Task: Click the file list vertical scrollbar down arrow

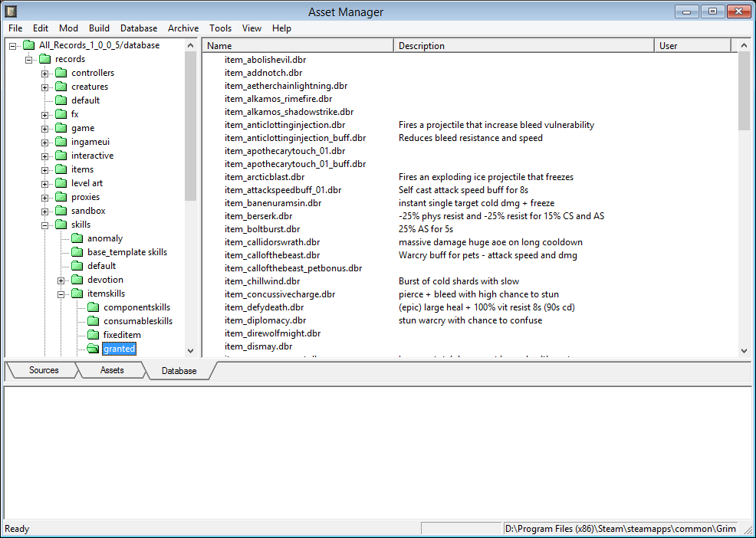Action: (x=744, y=350)
